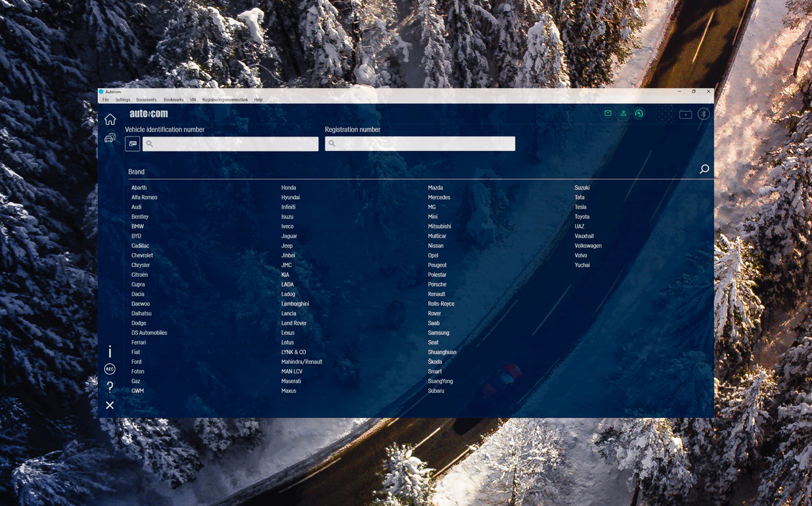Select brand Mitsubishi

(x=439, y=226)
